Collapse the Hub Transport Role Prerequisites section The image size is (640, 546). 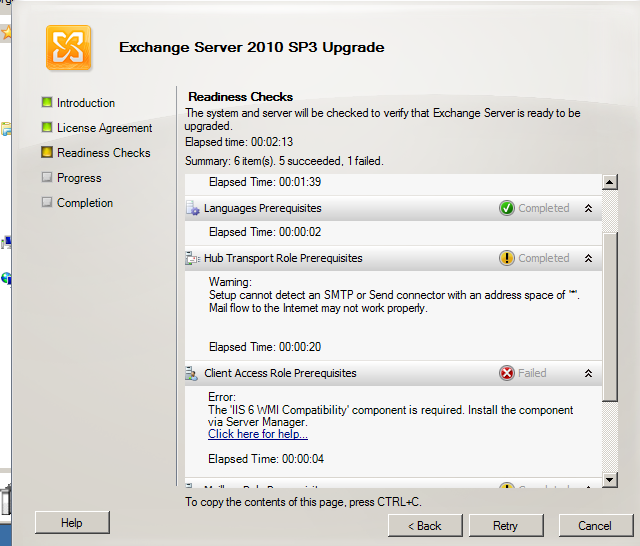point(588,258)
